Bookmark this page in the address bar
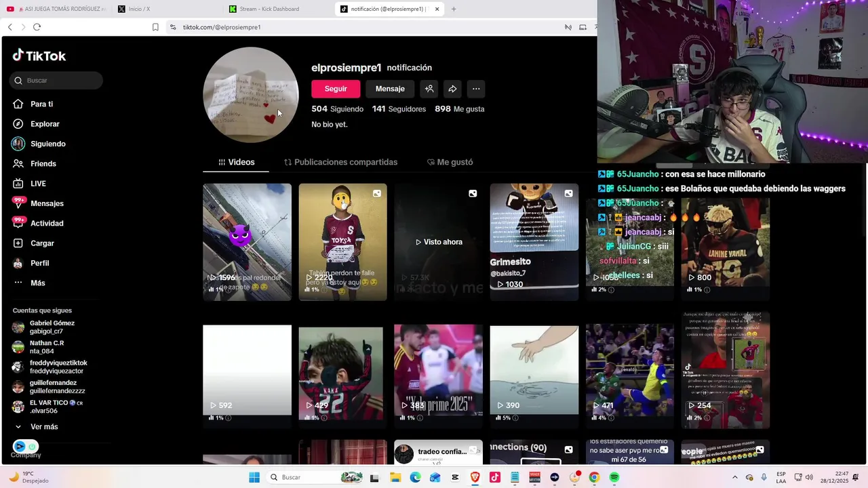The image size is (868, 488). click(x=155, y=27)
